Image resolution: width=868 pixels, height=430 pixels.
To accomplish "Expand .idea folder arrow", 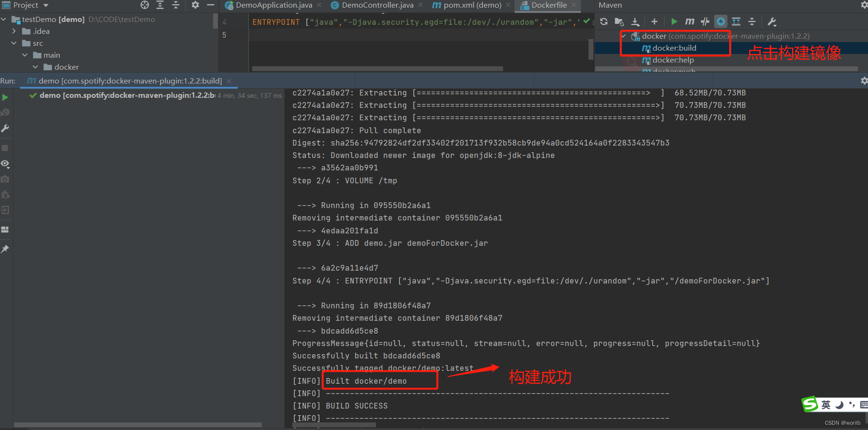I will click(x=14, y=31).
